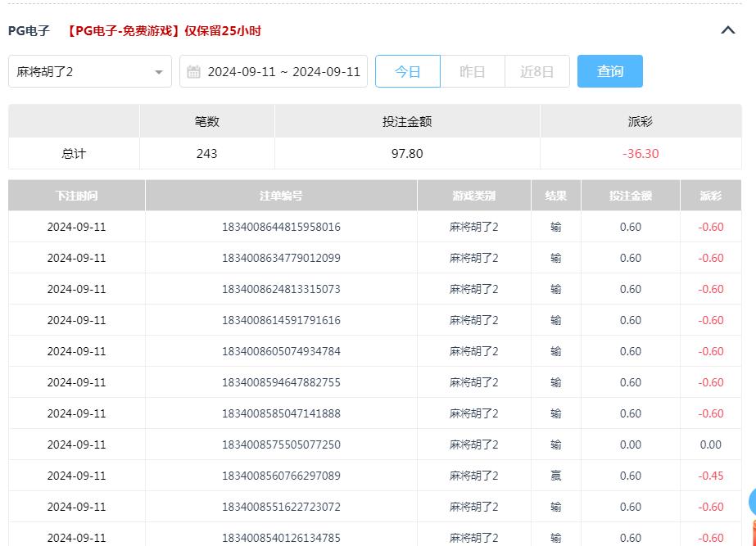
Task: Click the dropdown arrow of the game selector
Action: [158, 71]
